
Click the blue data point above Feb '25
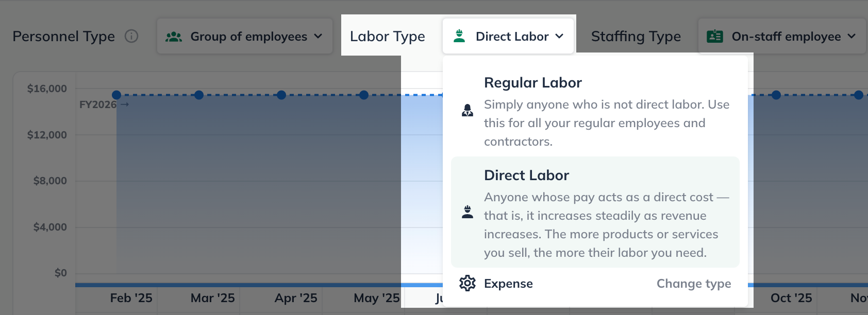[116, 95]
